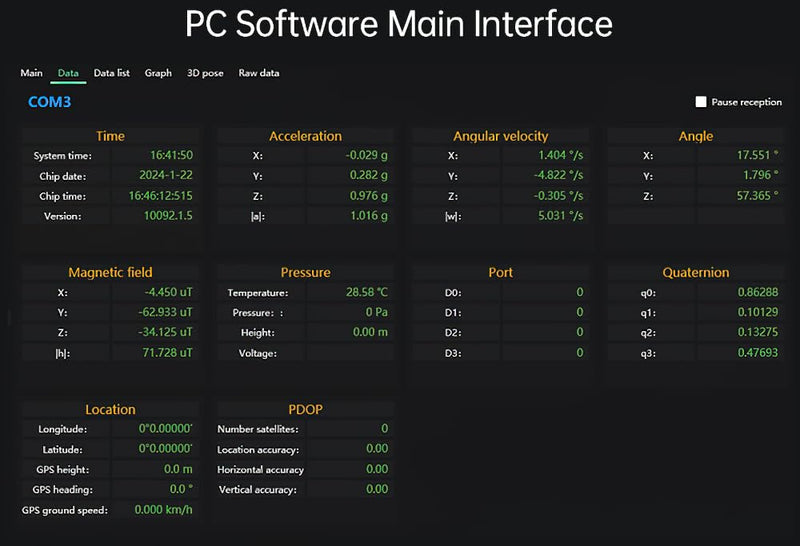This screenshot has width=800, height=546.
Task: Click quaternion q3 value 0.47693
Action: 758,353
